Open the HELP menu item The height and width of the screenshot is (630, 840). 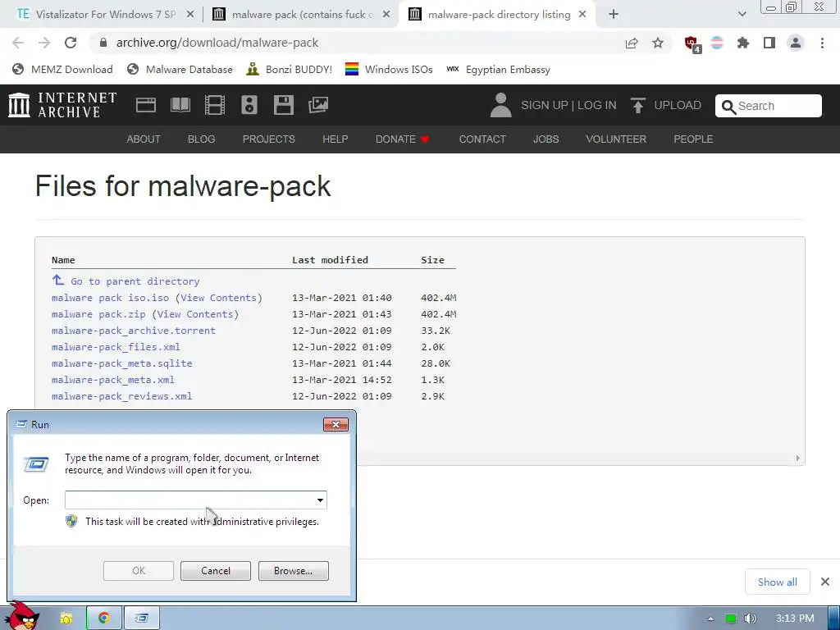[x=336, y=139]
